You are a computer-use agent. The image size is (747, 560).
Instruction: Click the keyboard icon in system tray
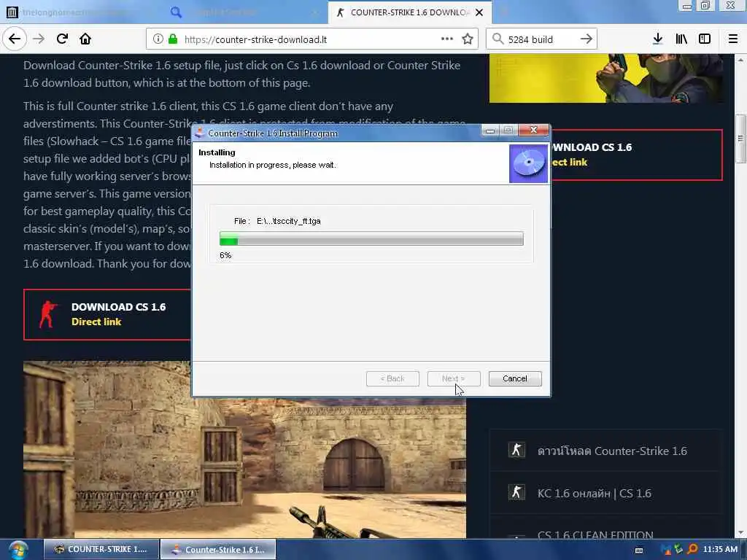(x=639, y=550)
